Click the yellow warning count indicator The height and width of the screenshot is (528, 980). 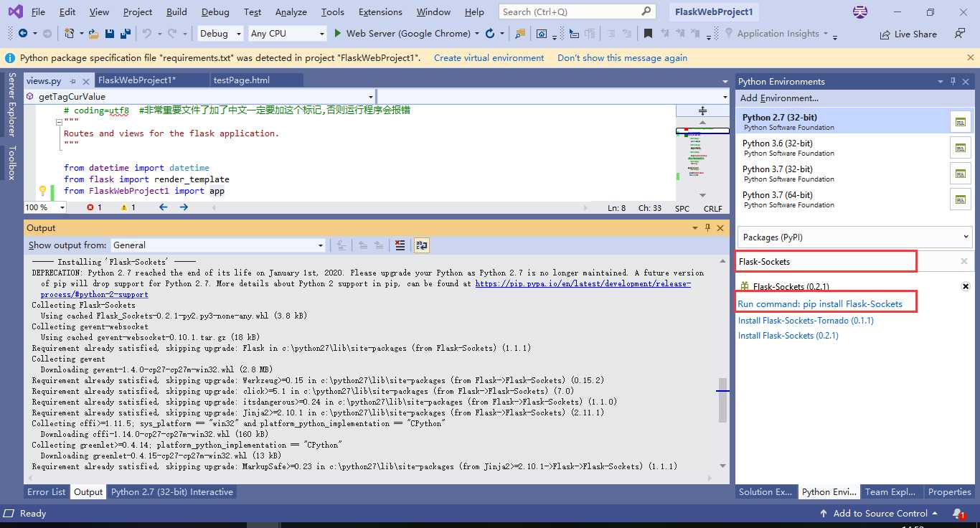tap(128, 207)
